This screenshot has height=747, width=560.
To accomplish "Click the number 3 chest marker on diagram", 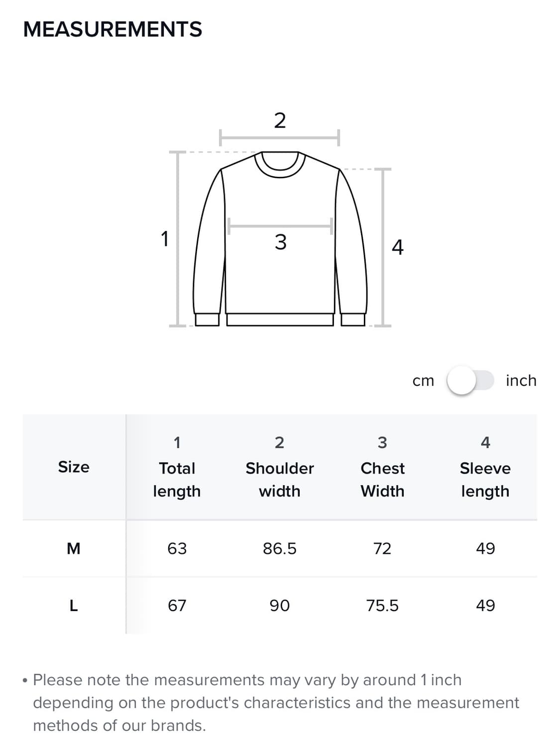I will point(280,242).
